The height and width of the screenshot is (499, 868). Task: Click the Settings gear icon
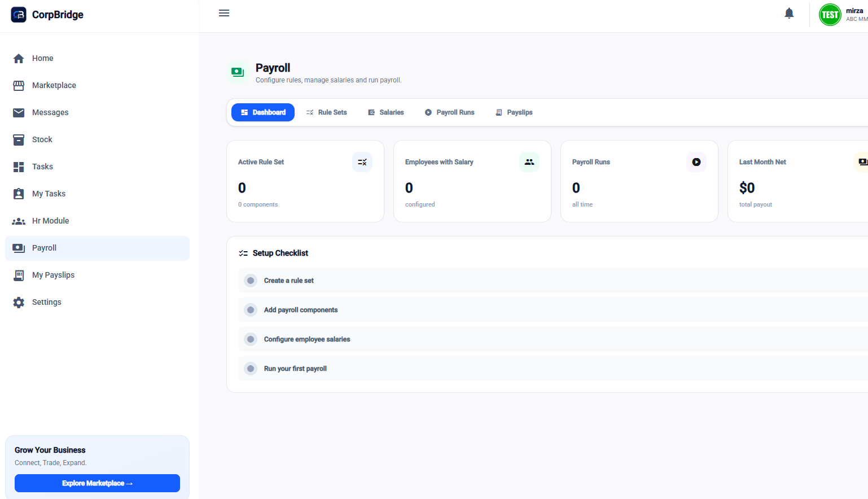[19, 302]
